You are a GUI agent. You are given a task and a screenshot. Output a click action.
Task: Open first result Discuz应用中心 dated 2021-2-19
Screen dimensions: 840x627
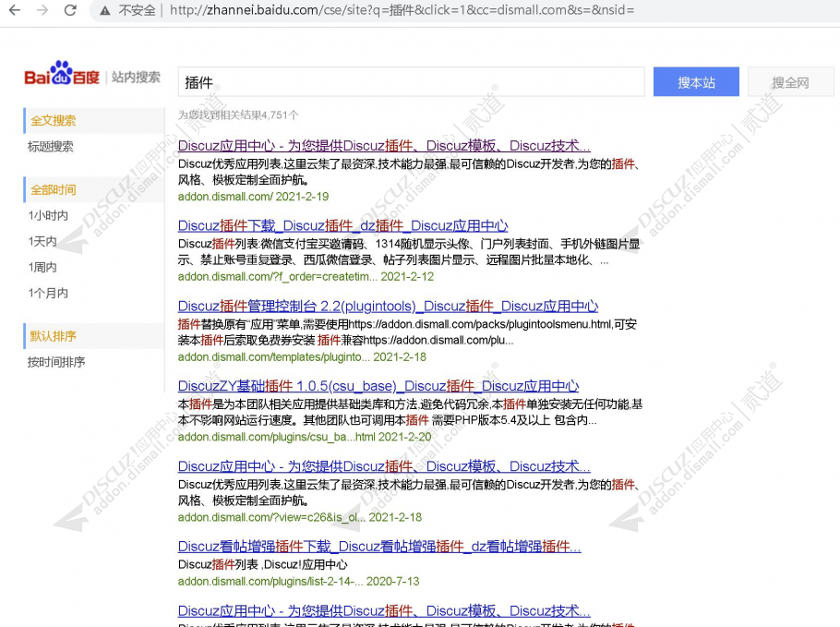[x=384, y=145]
